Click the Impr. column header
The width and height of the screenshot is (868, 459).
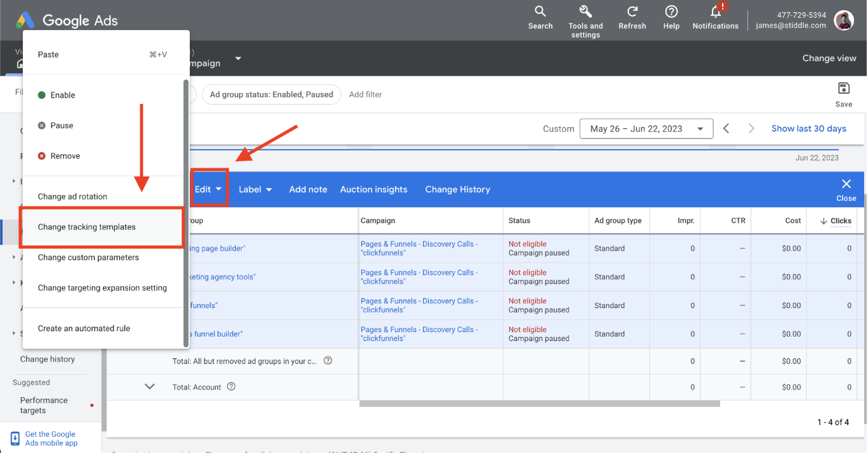[x=686, y=221]
